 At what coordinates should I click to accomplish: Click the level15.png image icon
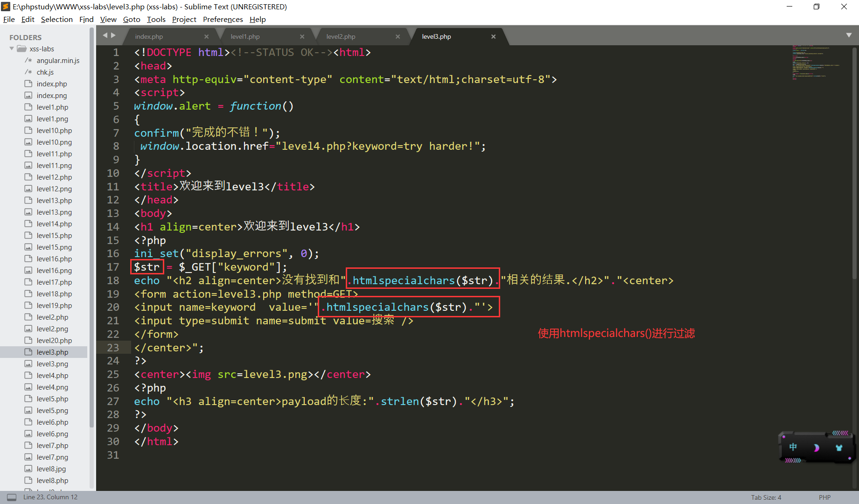click(28, 247)
